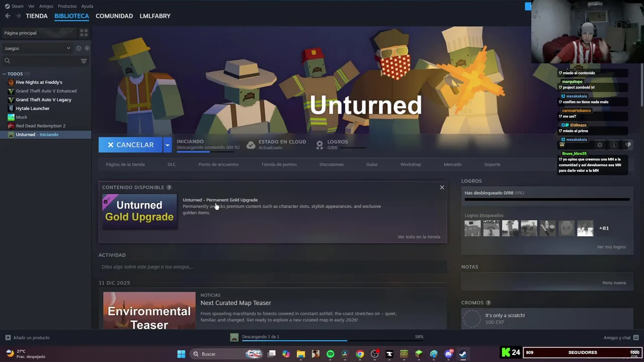This screenshot has width=644, height=362.
Task: Open advanced filter options icon
Action: point(84,61)
